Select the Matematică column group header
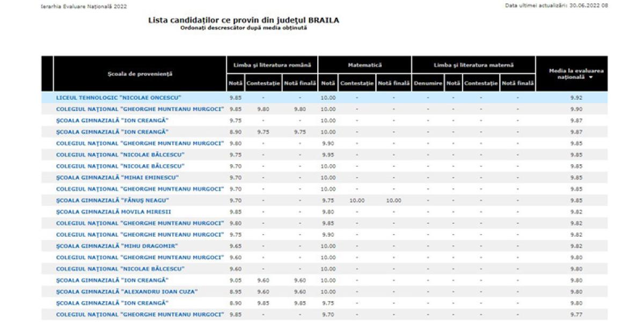The height and width of the screenshot is (322, 644). coord(364,64)
